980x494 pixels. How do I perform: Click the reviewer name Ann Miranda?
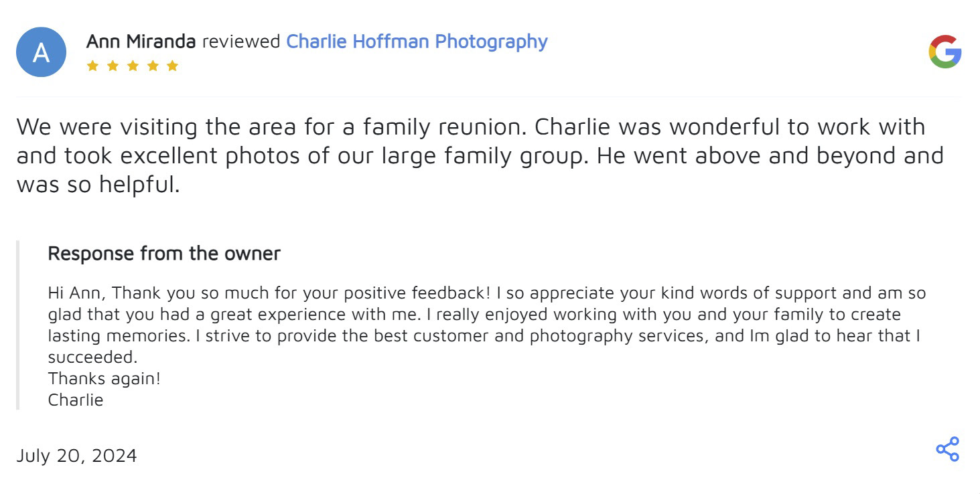point(141,42)
